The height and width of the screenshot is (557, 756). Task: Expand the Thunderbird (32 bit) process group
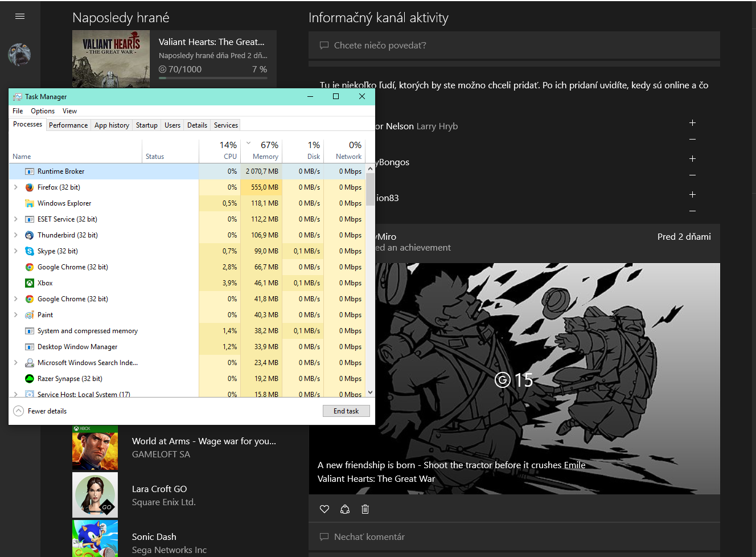(x=16, y=235)
